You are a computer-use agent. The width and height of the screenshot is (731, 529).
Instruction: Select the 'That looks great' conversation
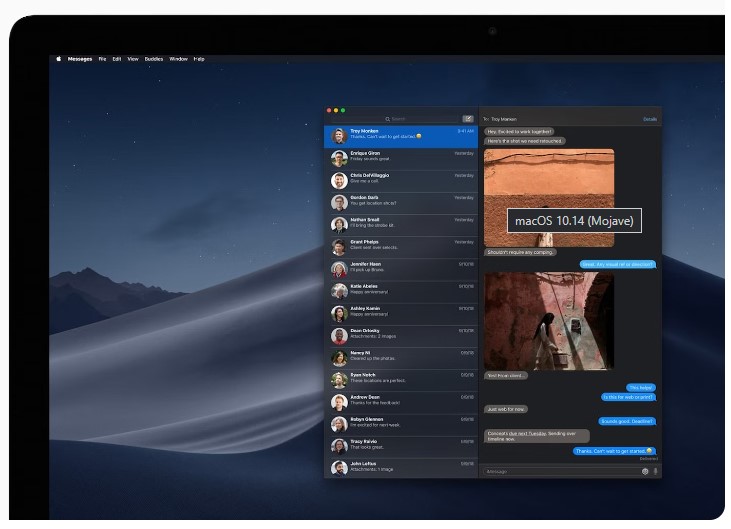pyautogui.click(x=401, y=447)
